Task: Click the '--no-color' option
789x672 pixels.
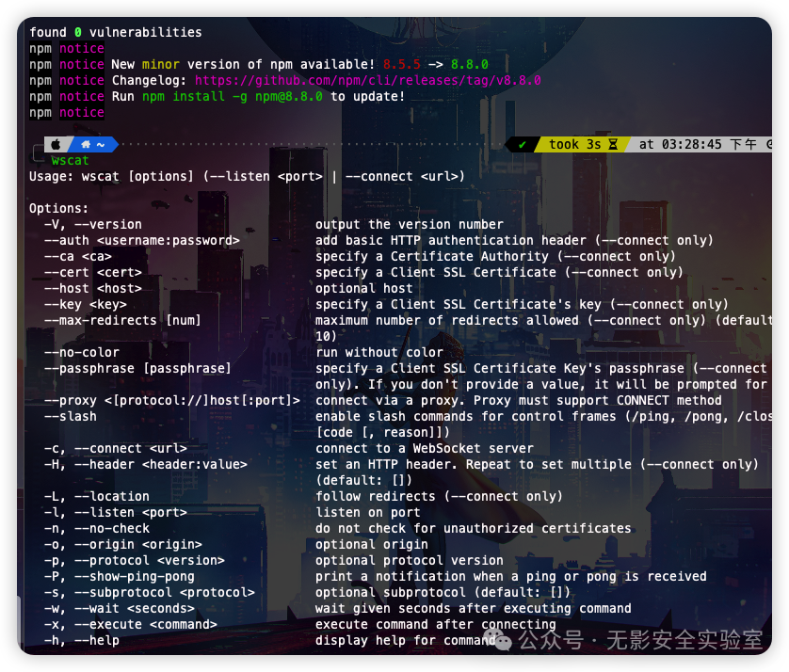Action: click(82, 353)
